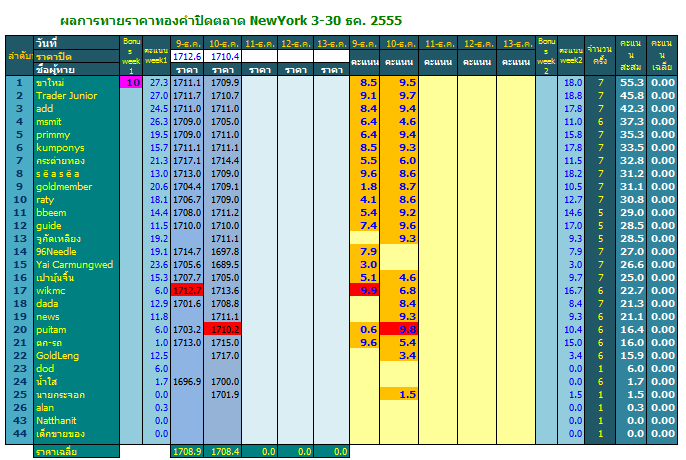The image size is (686, 460).
Task: Select the accumulated score 55.3
Action: (x=631, y=82)
